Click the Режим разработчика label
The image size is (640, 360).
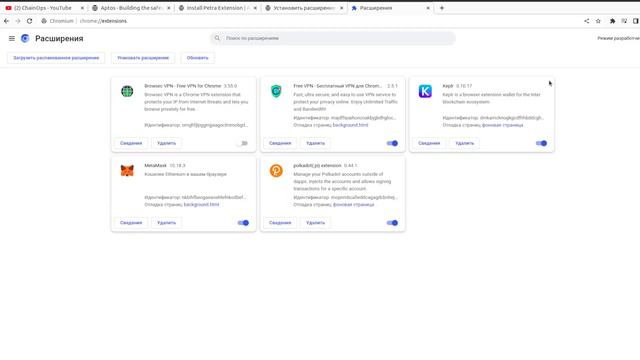click(619, 38)
